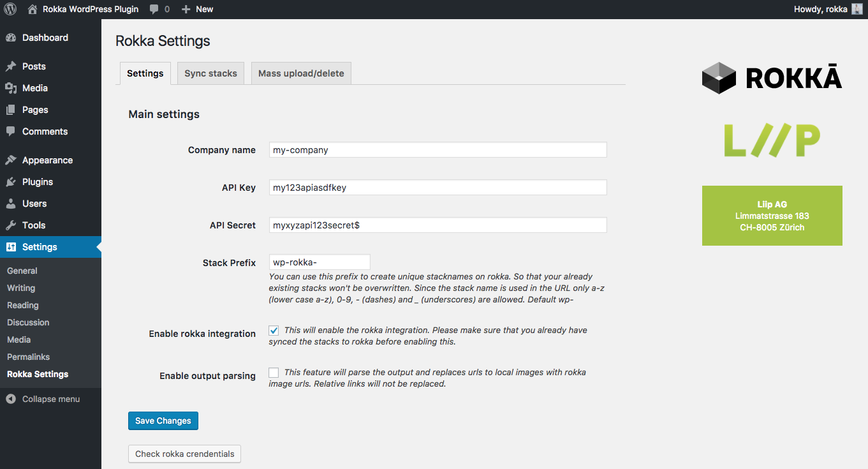Switch to the Sync stacks tab
The width and height of the screenshot is (868, 469).
210,73
